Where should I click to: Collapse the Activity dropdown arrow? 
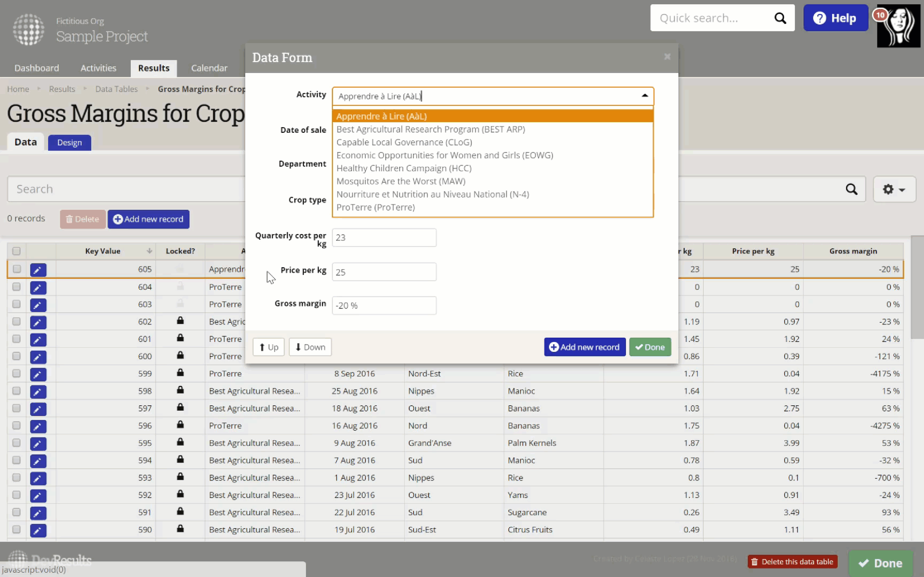[x=645, y=96]
